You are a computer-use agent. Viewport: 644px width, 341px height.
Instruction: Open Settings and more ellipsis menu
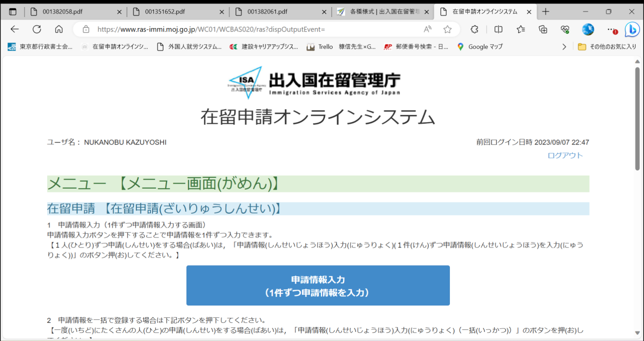(610, 29)
